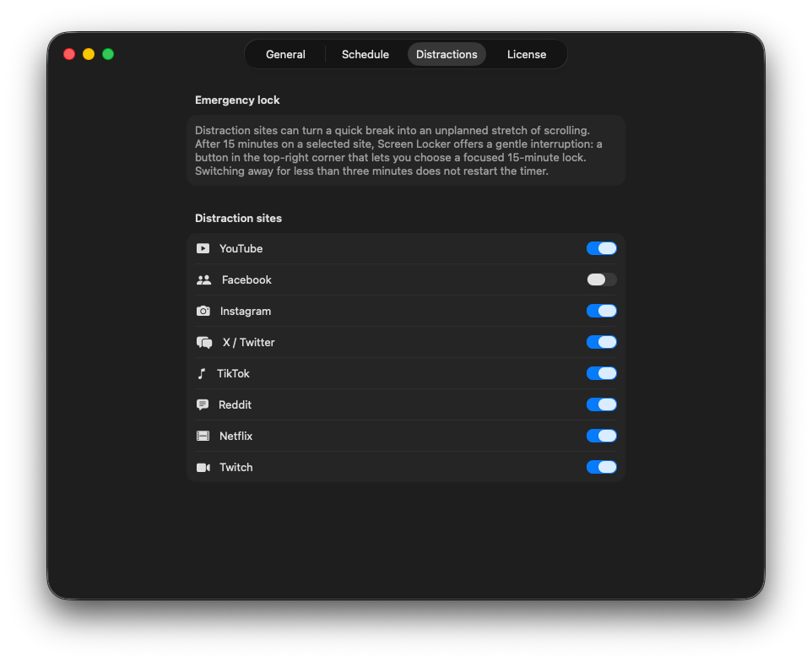812x662 pixels.
Task: Switch to the Schedule tab
Action: coord(365,54)
